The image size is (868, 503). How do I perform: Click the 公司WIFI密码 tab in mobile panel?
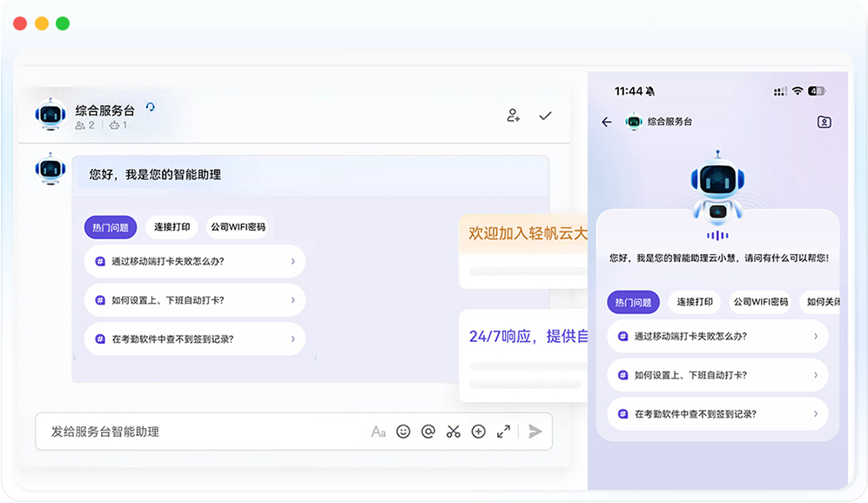click(x=760, y=303)
